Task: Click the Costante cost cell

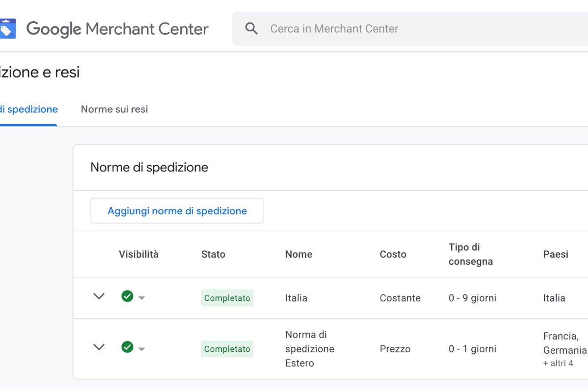Action: click(x=400, y=298)
